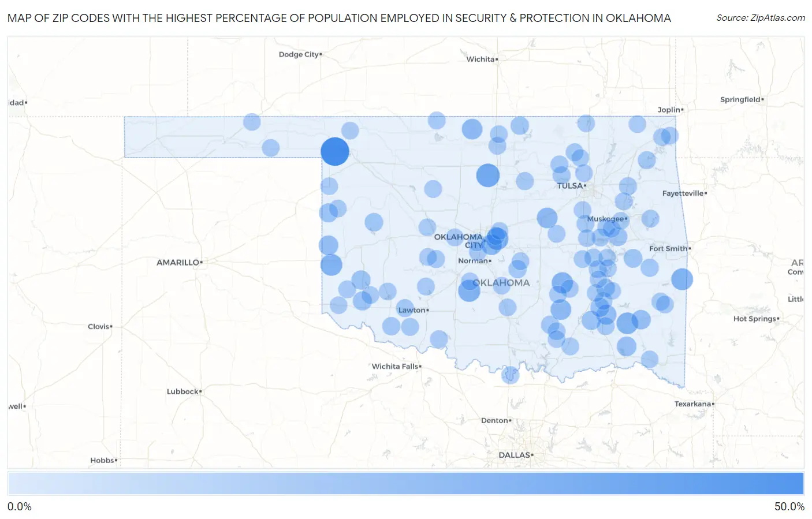Click the dark bubble north-central above Oklahoma City
The image size is (812, 519).
488,175
